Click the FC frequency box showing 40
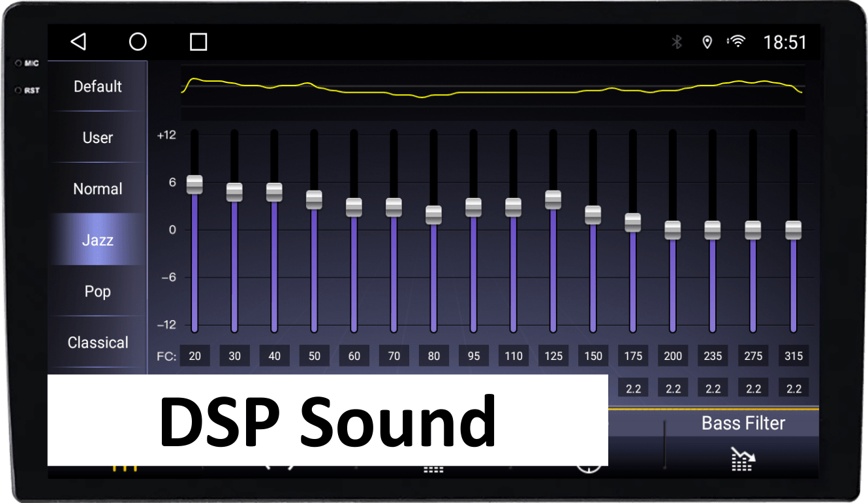 pyautogui.click(x=274, y=356)
